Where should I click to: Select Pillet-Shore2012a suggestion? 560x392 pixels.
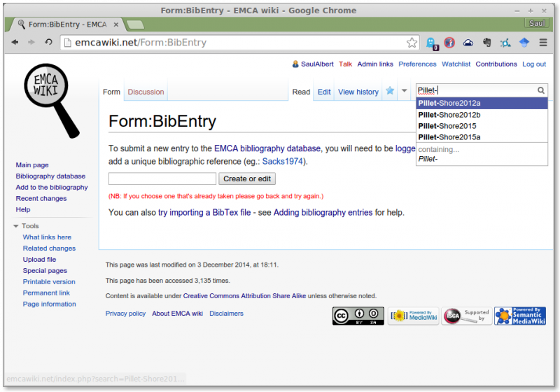[482, 103]
